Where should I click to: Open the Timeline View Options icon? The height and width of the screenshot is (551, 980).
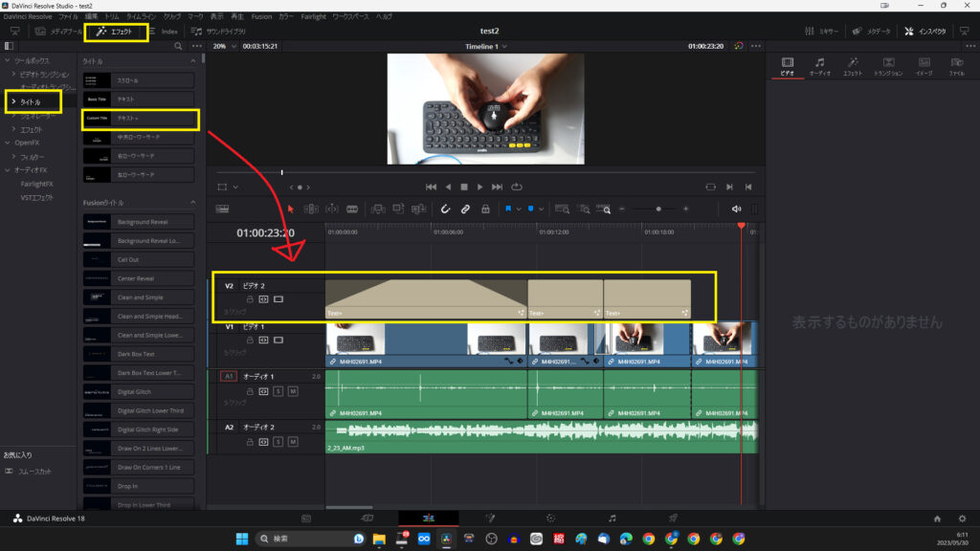coord(222,209)
